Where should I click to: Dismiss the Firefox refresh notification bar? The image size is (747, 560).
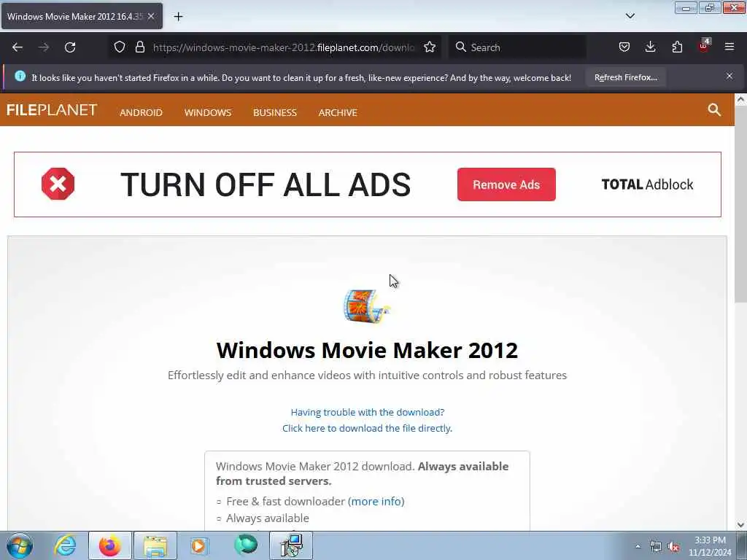pyautogui.click(x=729, y=76)
